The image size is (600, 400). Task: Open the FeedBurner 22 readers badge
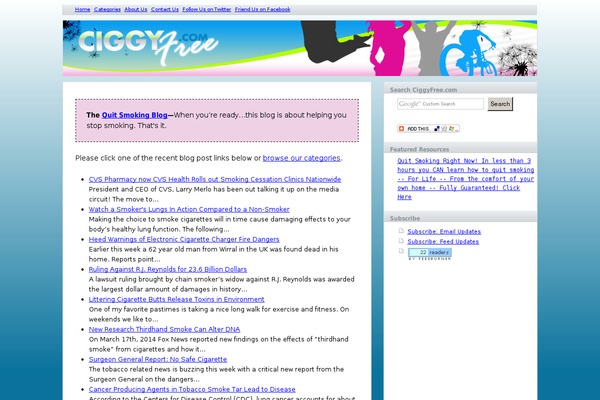click(x=430, y=254)
